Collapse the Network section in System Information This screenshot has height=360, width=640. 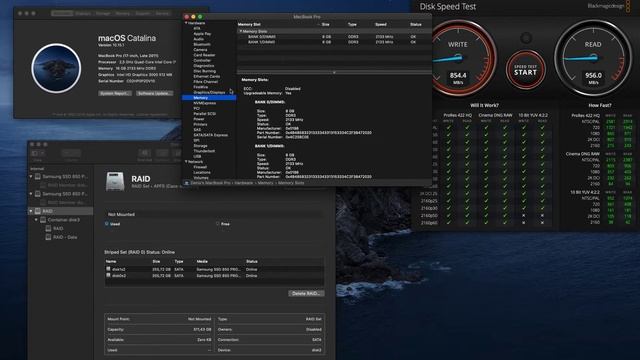coord(186,162)
